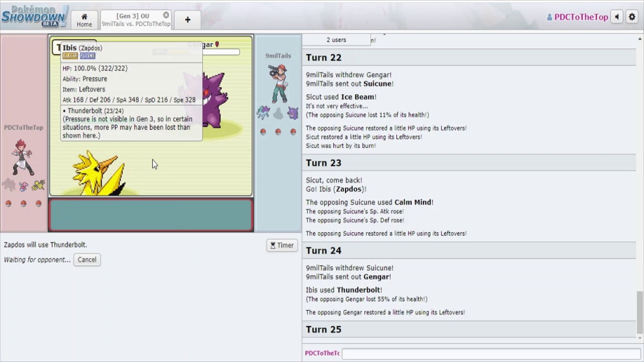Click the Pokéball below your Porygon2 team icon
Viewport: 644px width, 362px height.
click(x=24, y=204)
